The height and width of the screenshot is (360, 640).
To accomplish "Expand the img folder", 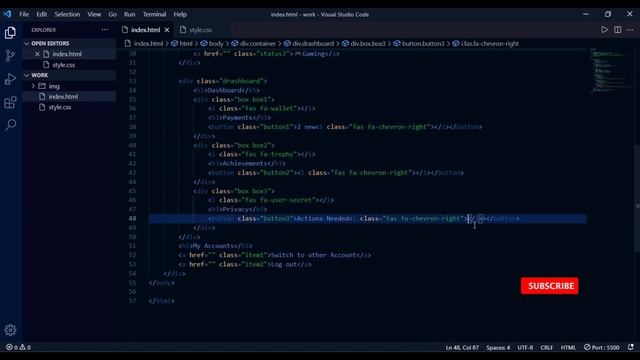I will click(54, 86).
